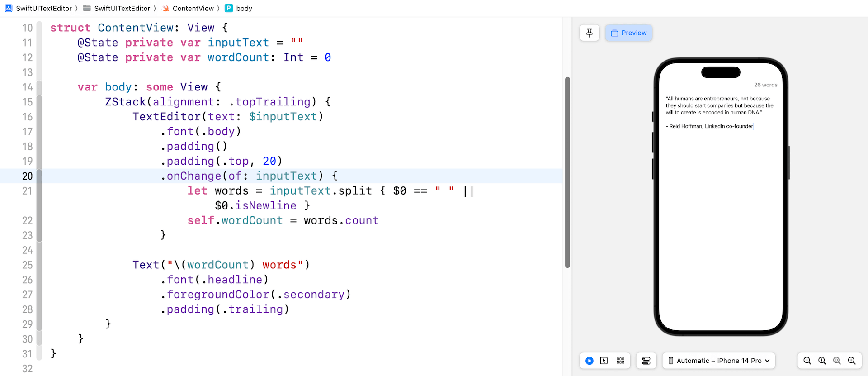This screenshot has width=868, height=376.
Task: Click the self.wordCount assignment line
Action: pyautogui.click(x=283, y=220)
